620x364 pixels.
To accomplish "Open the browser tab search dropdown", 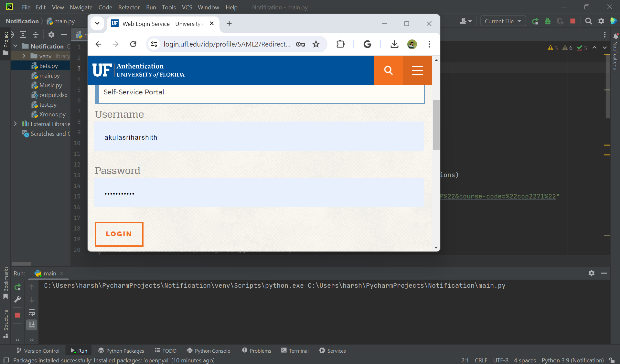I will 97,23.
